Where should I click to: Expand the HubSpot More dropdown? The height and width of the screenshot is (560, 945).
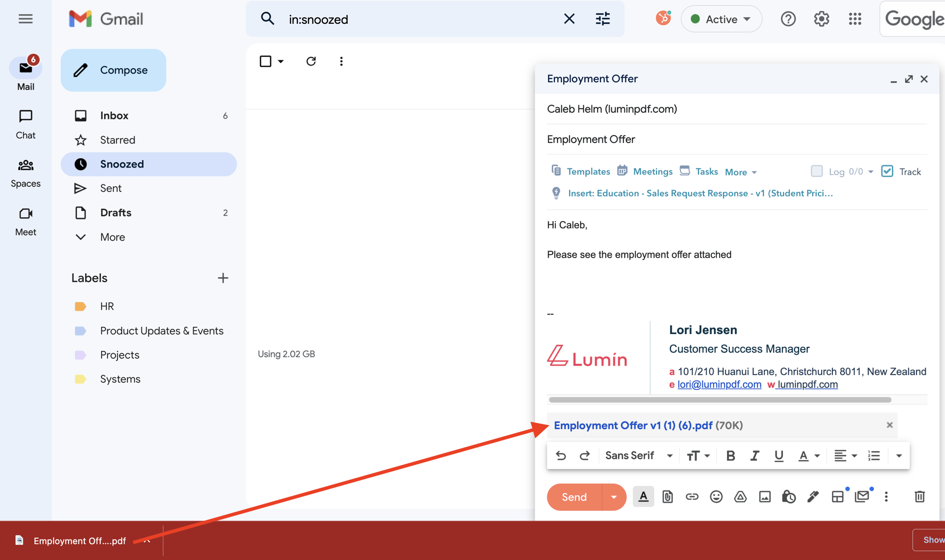pos(741,172)
